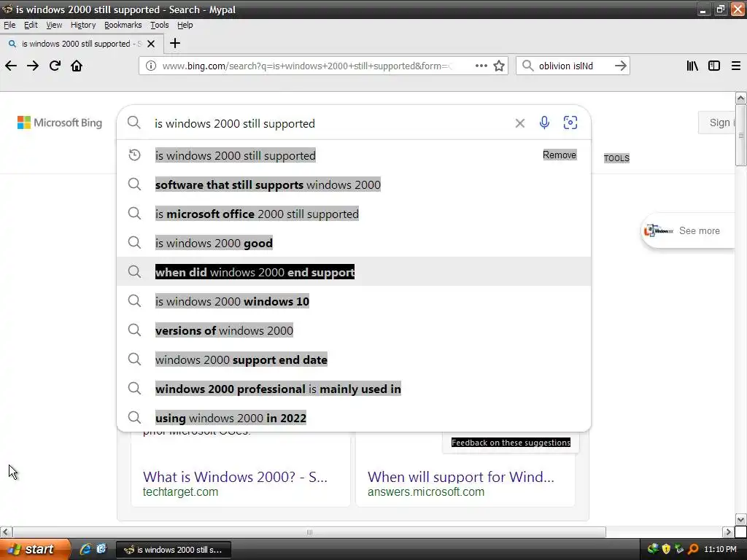Show site information icon in address bar
This screenshot has height=560, width=747.
click(150, 66)
